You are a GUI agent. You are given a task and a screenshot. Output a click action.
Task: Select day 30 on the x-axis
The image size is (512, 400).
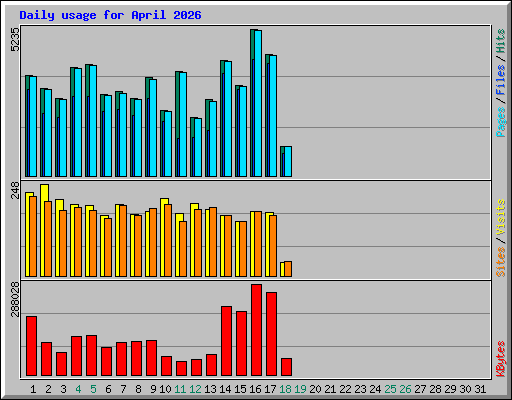click(465, 389)
